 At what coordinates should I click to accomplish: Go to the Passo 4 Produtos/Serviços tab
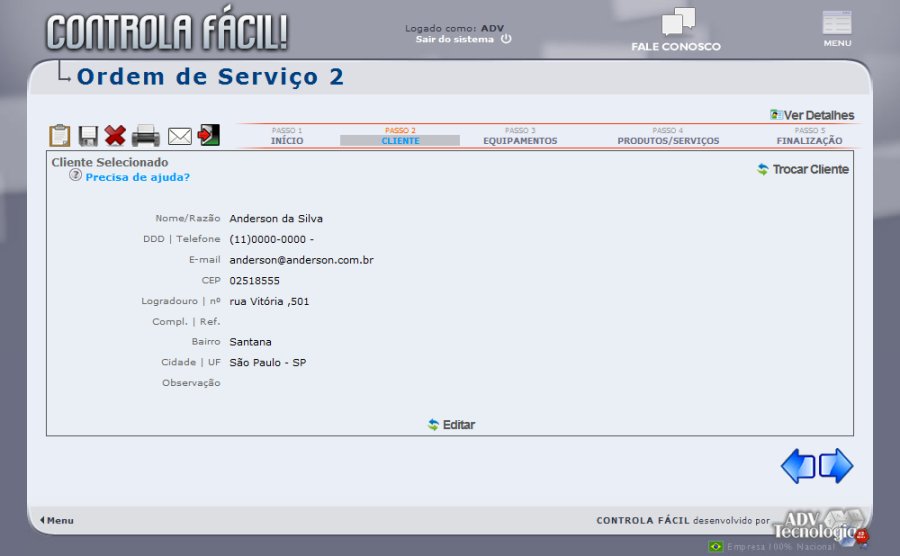click(667, 136)
